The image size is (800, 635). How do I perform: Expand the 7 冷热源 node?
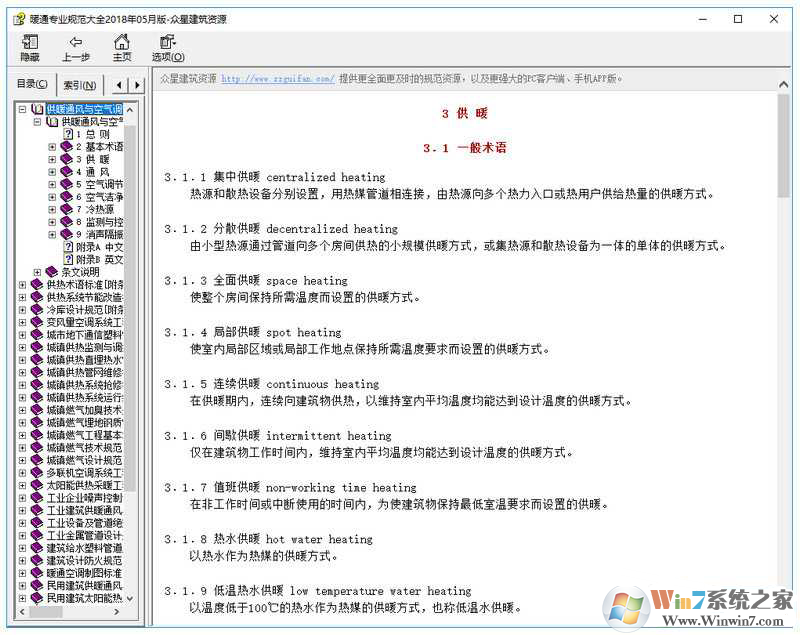[52, 209]
